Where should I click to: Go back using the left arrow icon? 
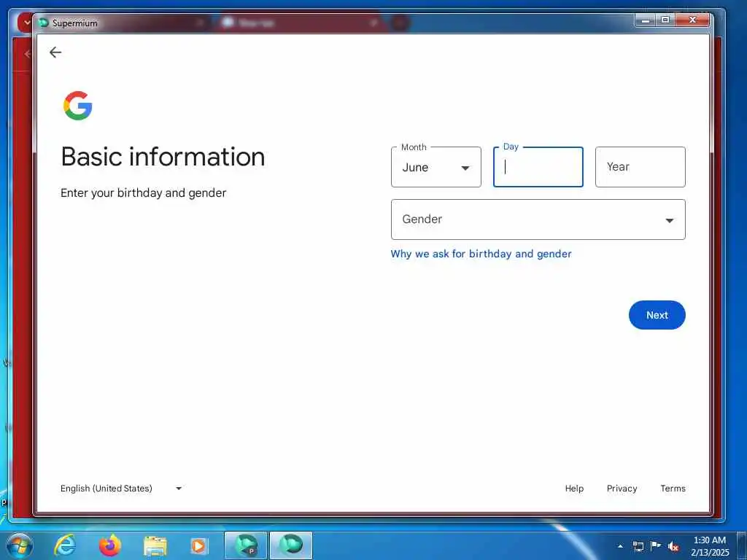(x=55, y=52)
